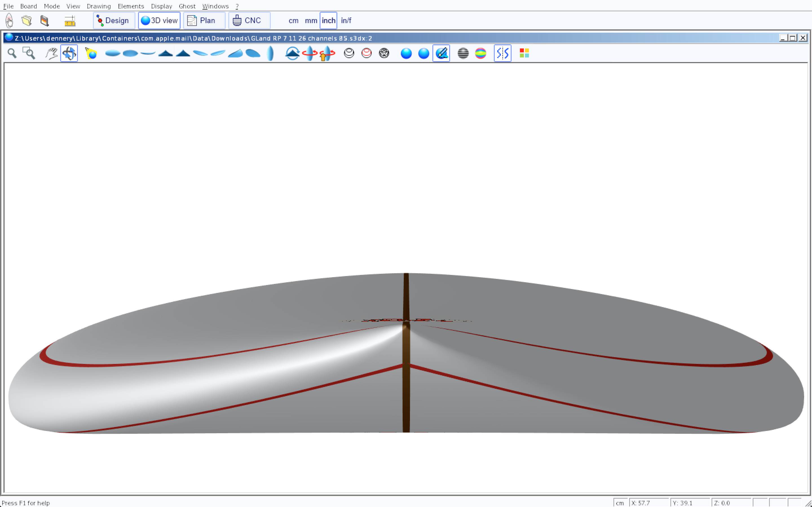This screenshot has width=812, height=507.
Task: Switch units to mm
Action: [311, 21]
